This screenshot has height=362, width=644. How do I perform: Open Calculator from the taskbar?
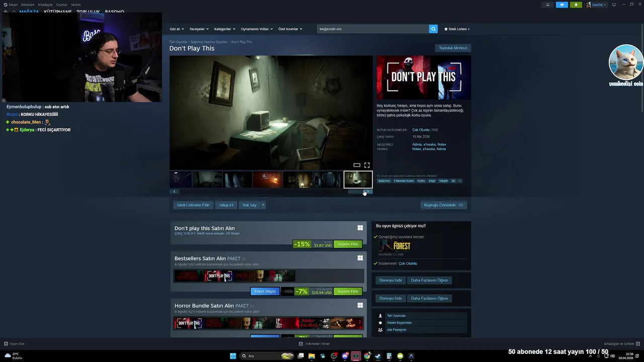389,356
